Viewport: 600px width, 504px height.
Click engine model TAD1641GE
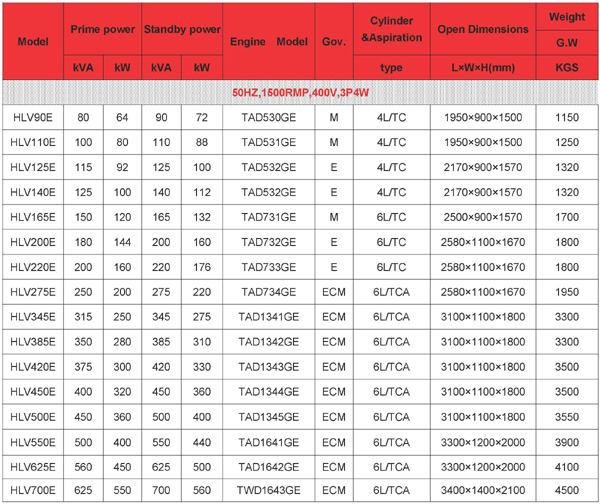pyautogui.click(x=269, y=442)
